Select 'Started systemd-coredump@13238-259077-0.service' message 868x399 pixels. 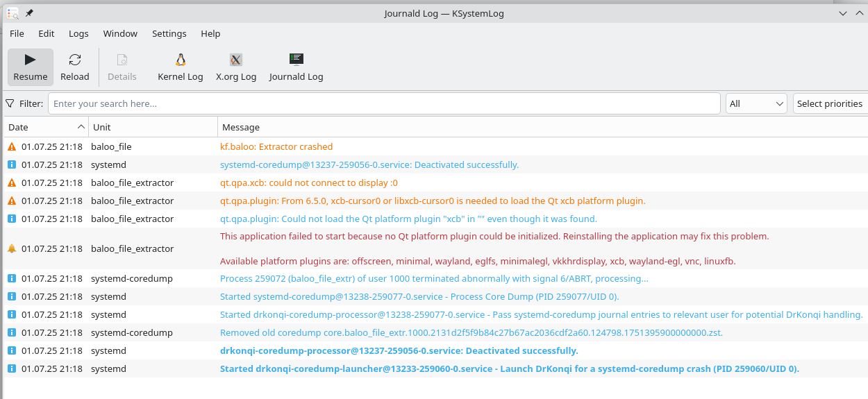click(x=419, y=296)
